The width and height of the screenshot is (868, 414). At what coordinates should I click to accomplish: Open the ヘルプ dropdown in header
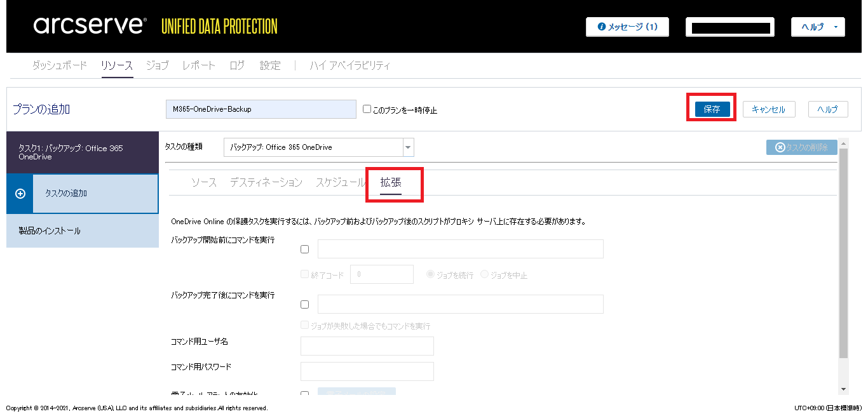coord(818,27)
